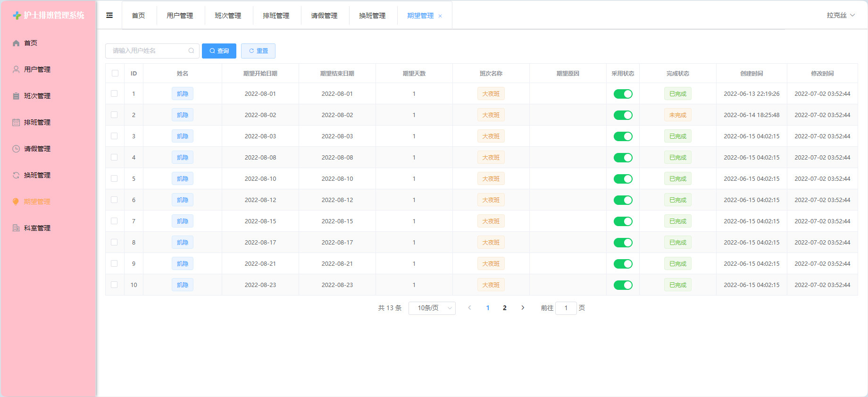Open 科室管理 in the sidebar menu
This screenshot has height=397, width=868.
(x=48, y=228)
